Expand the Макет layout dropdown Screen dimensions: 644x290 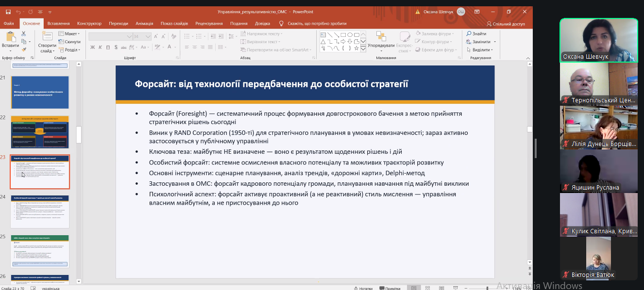[69, 34]
